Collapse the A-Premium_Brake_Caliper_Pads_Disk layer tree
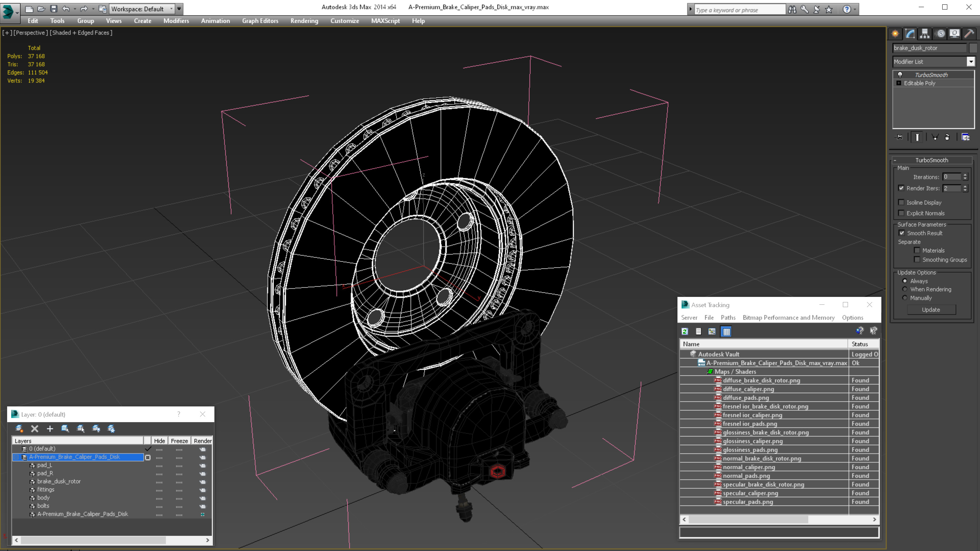 click(16, 457)
